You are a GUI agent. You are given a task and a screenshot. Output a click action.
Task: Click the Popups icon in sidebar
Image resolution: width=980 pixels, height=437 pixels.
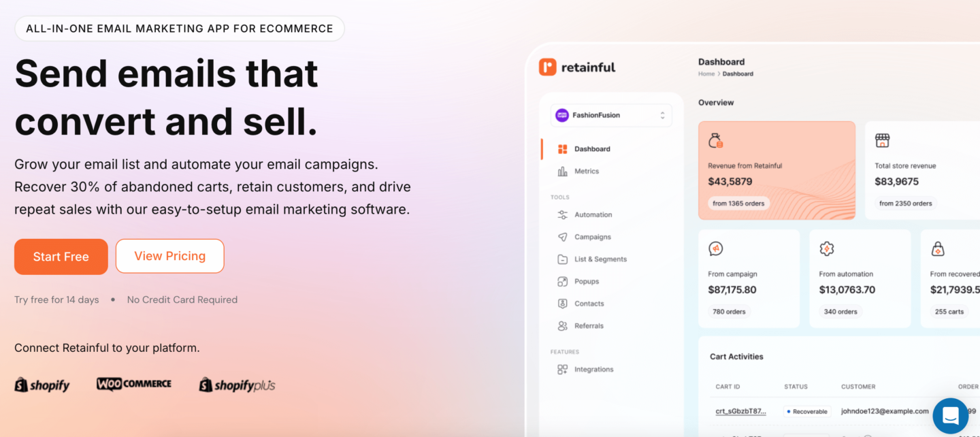point(562,281)
